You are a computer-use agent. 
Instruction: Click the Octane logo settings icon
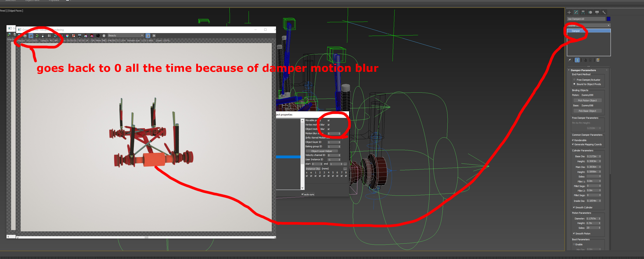tap(104, 36)
